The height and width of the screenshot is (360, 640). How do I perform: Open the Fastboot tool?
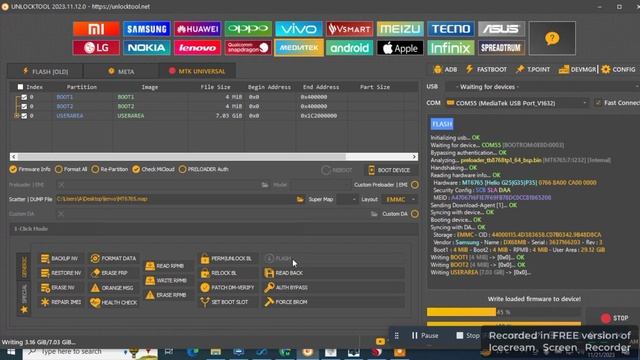pyautogui.click(x=486, y=69)
